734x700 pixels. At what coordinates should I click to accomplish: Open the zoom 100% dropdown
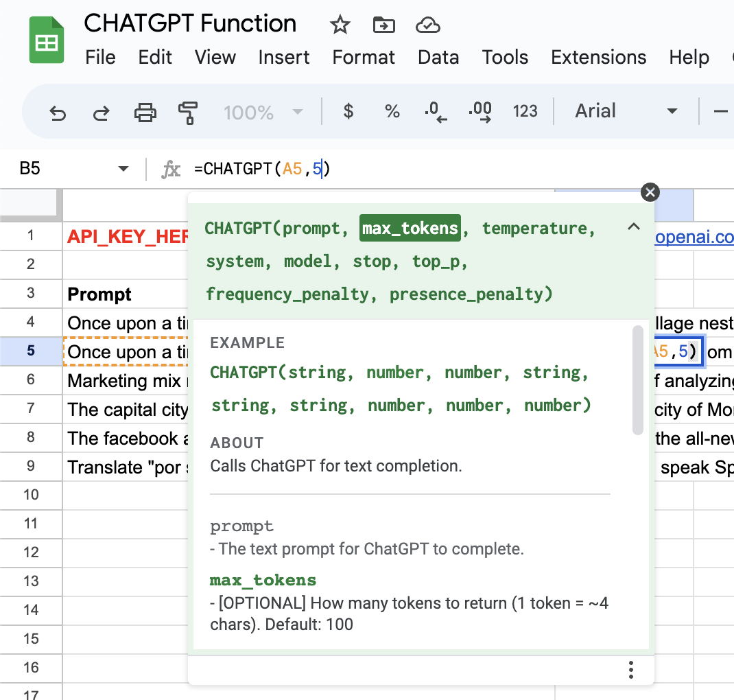[263, 113]
